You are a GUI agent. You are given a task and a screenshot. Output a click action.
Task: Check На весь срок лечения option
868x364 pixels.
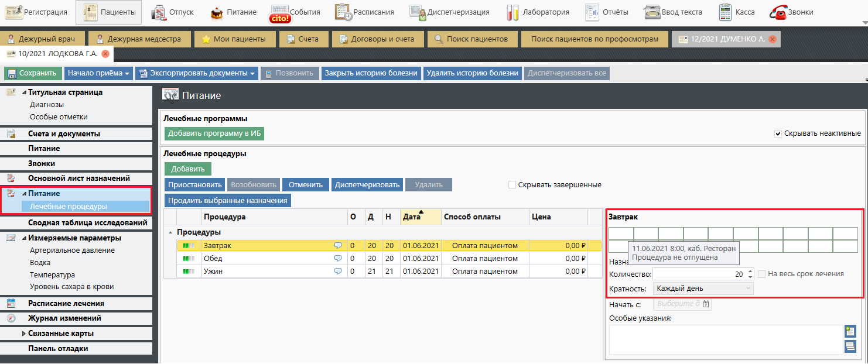pyautogui.click(x=762, y=274)
